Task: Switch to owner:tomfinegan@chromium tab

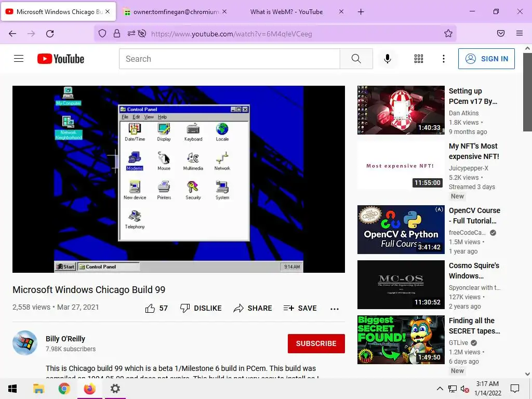Action: pyautogui.click(x=176, y=11)
